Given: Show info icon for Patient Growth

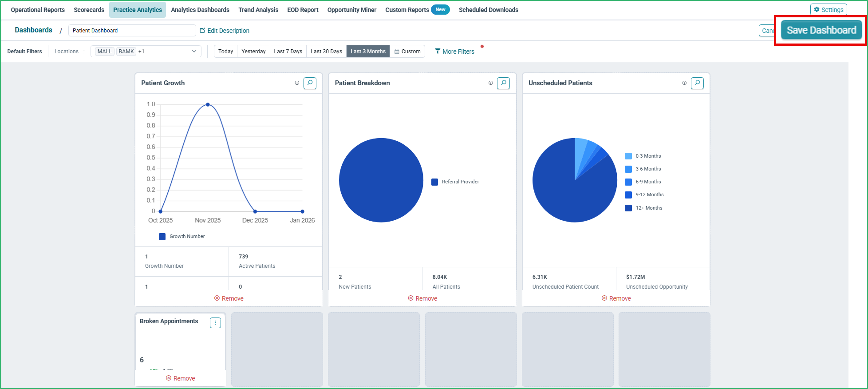Looking at the screenshot, I should [297, 83].
